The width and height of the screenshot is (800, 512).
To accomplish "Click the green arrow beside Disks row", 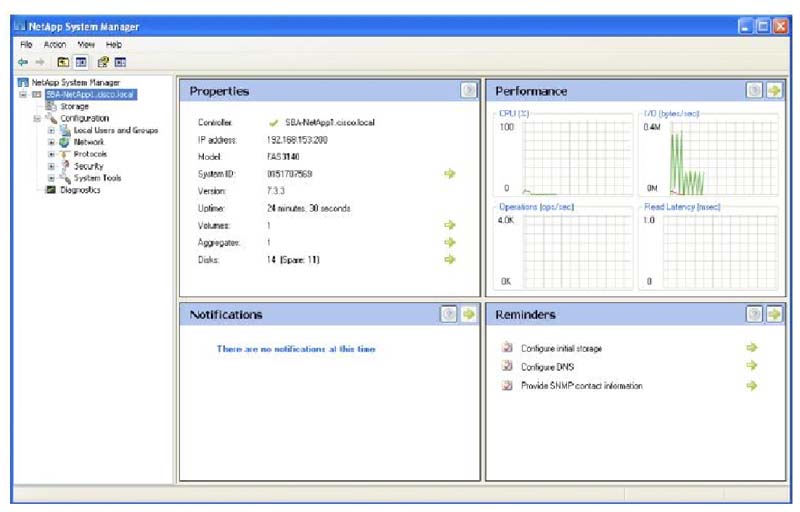I will point(450,259).
